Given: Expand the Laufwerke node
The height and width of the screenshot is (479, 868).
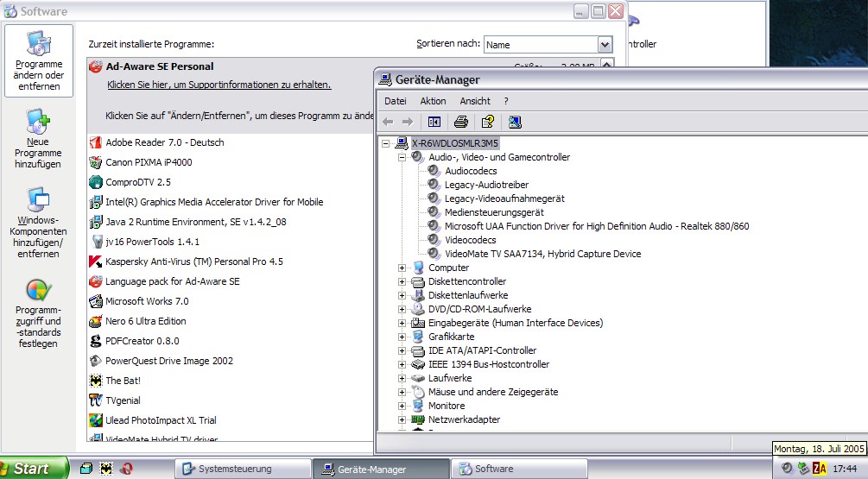Looking at the screenshot, I should [x=402, y=378].
